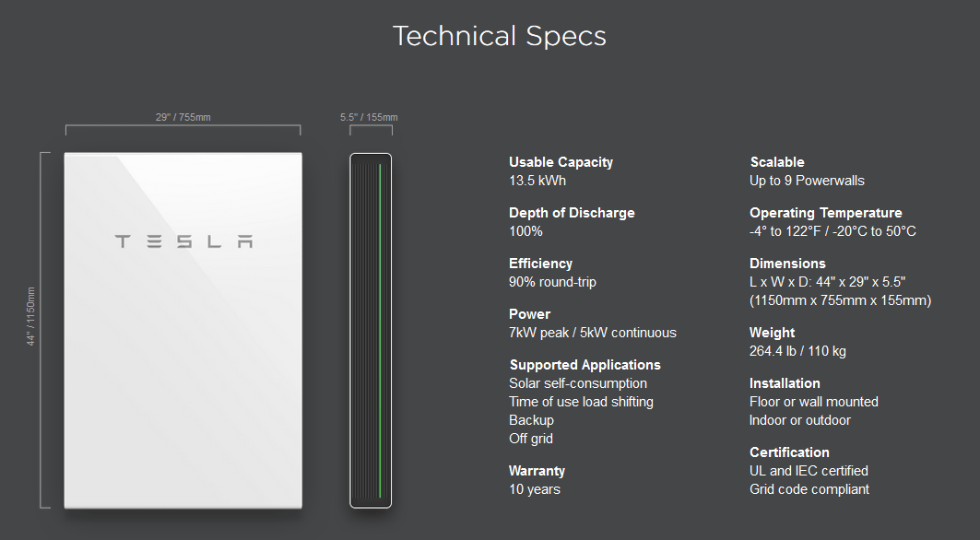Viewport: 980px width, 540px height.
Task: Click the 5.5" / 155mm depth label
Action: [x=369, y=117]
